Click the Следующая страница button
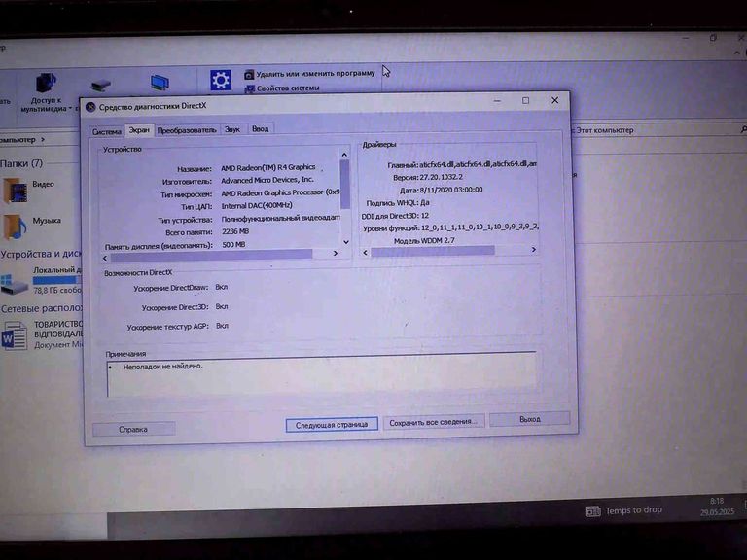747x560 pixels. 332,424
